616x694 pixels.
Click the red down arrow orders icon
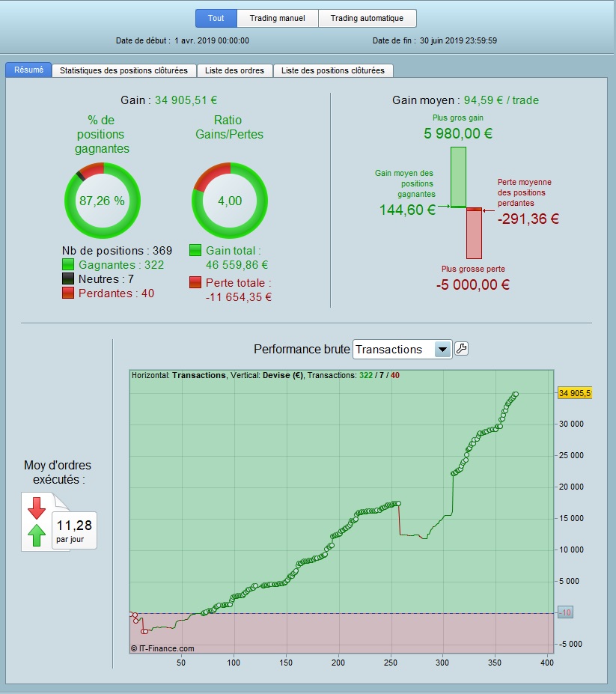coord(37,508)
